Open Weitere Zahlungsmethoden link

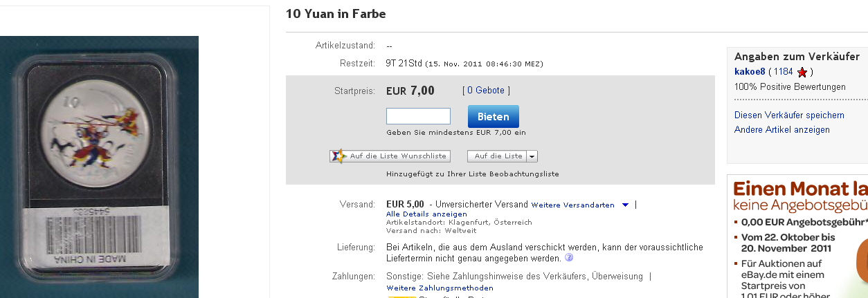pyautogui.click(x=440, y=288)
